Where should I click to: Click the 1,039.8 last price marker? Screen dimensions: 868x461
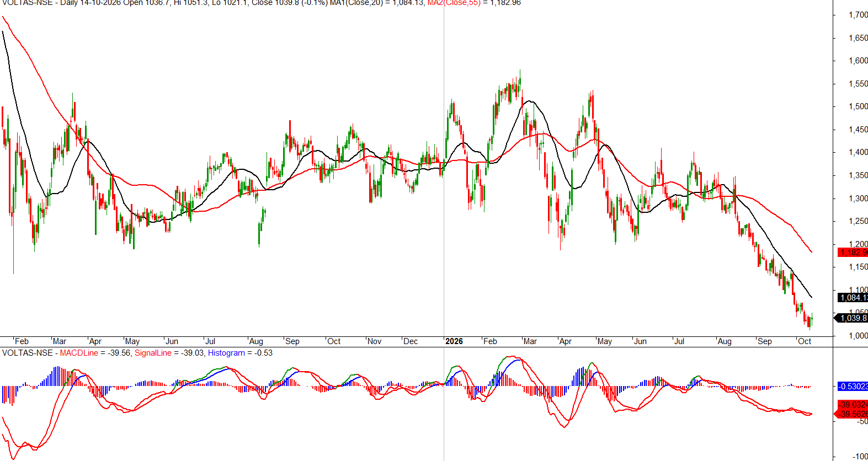(x=851, y=318)
